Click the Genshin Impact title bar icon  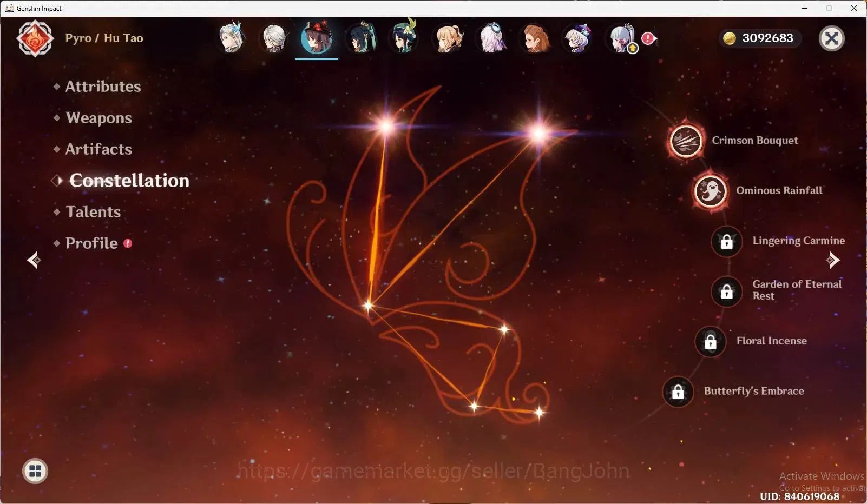pyautogui.click(x=9, y=8)
